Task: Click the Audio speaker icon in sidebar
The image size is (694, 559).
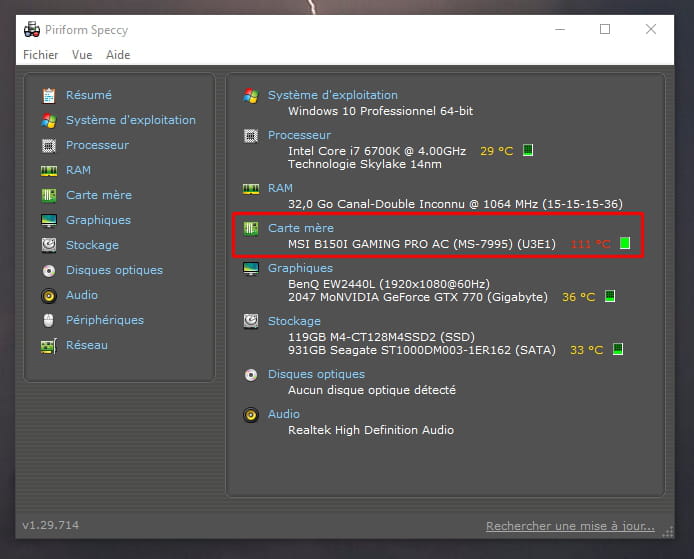Action: (x=48, y=296)
